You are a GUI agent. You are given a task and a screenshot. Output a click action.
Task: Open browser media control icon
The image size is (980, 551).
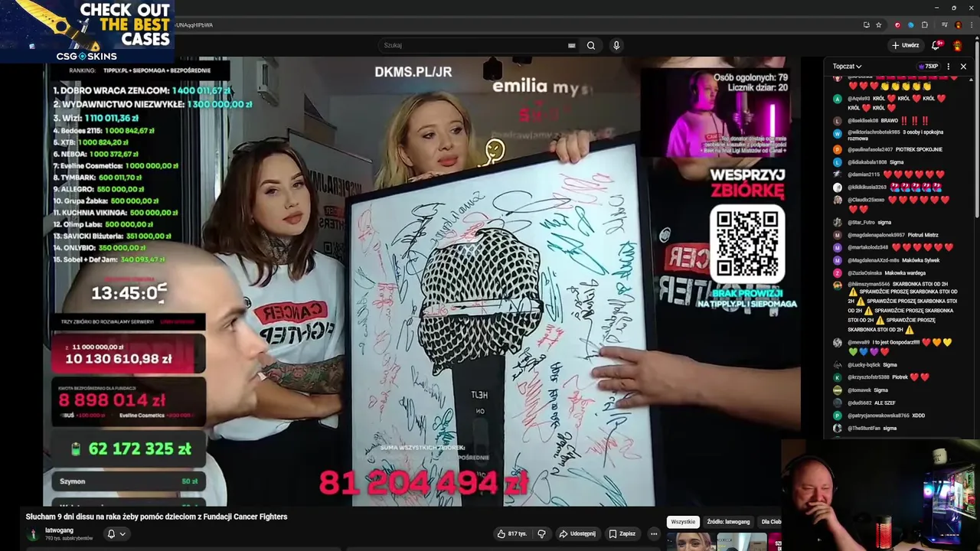click(945, 24)
